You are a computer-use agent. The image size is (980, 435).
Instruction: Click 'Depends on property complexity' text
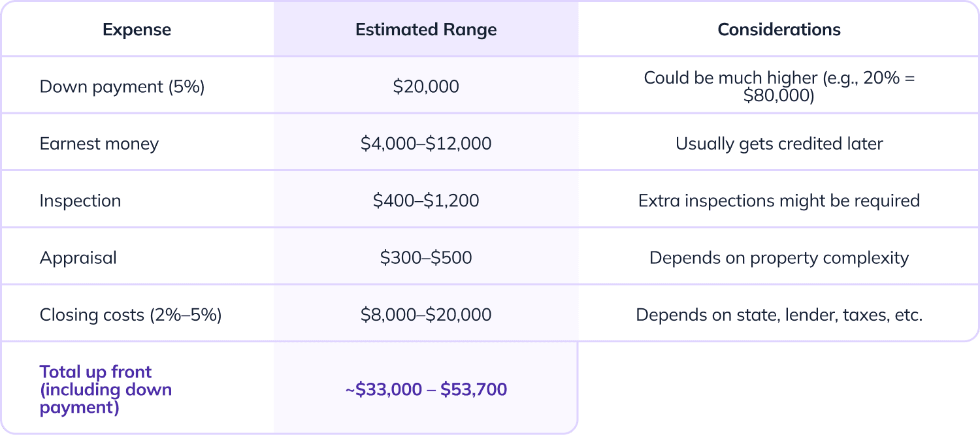(779, 257)
